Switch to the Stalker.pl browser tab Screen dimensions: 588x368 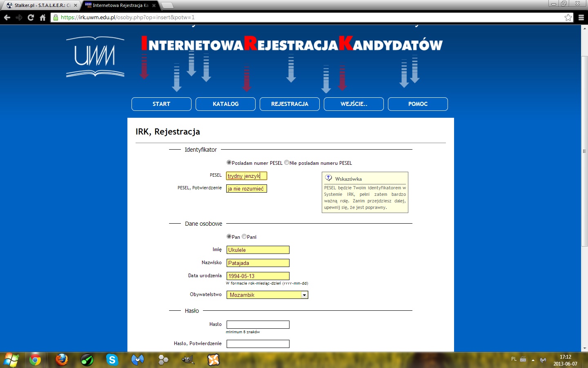tap(40, 5)
